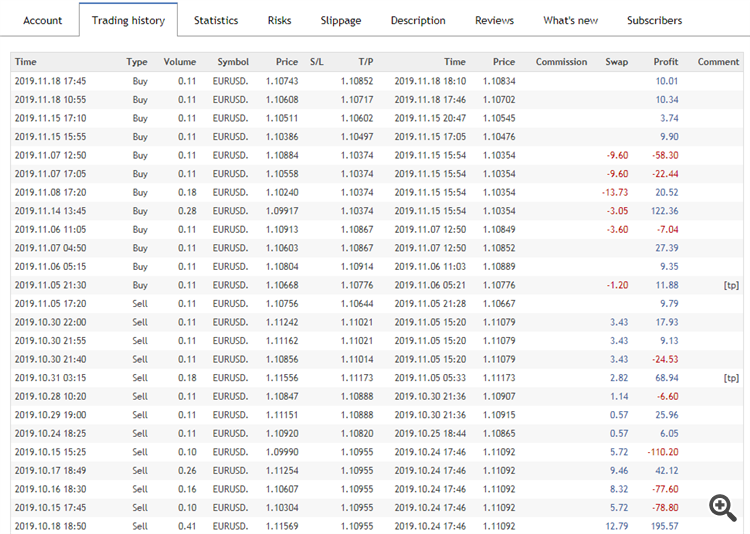This screenshot has width=750, height=534.
Task: Click the [tp] comment next to 11.88
Action: tap(731, 286)
